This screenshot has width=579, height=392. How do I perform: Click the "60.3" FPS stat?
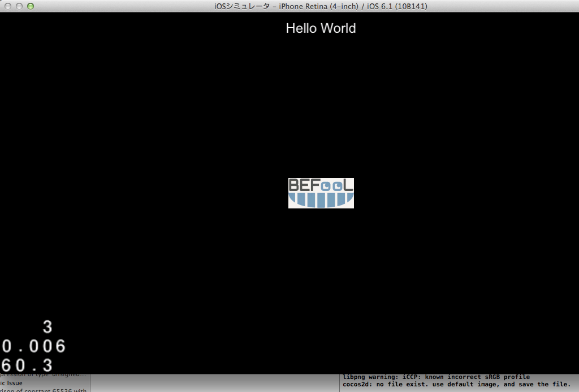coord(27,365)
